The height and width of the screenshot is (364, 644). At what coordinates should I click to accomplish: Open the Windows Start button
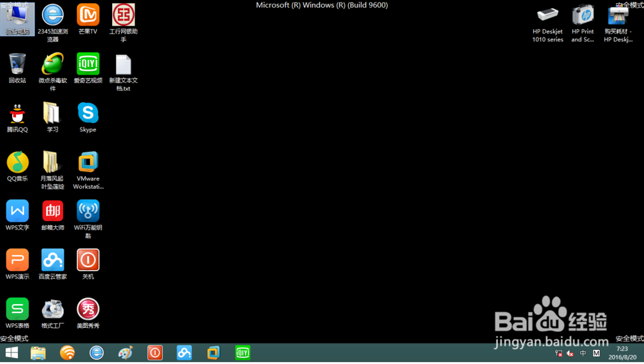(12, 352)
